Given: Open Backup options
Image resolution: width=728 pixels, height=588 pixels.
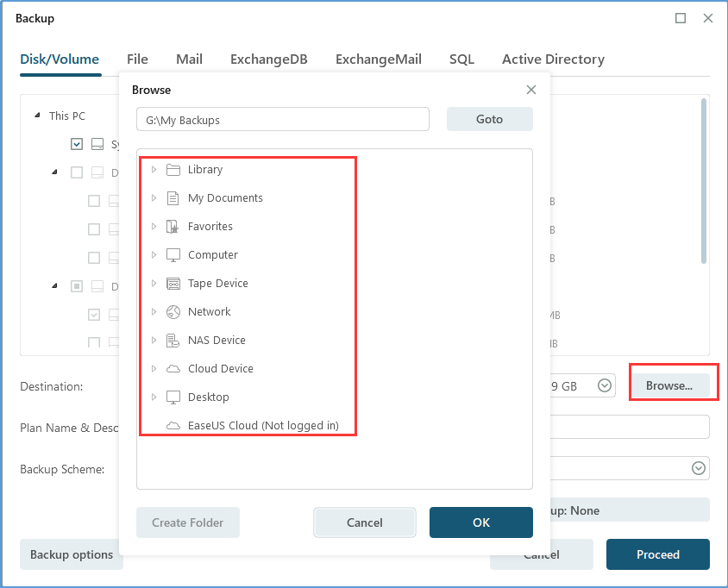Looking at the screenshot, I should click(72, 554).
